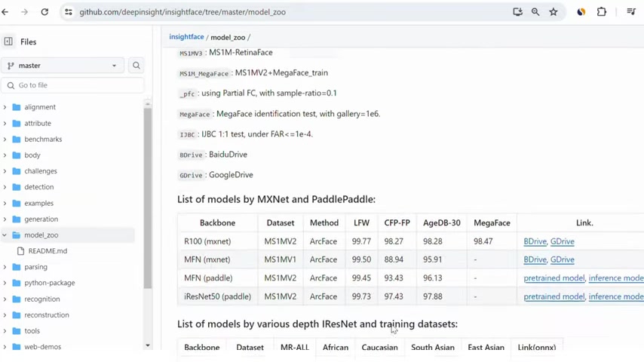Bookmark this page using the star icon
The height and width of the screenshot is (362, 644).
[554, 12]
